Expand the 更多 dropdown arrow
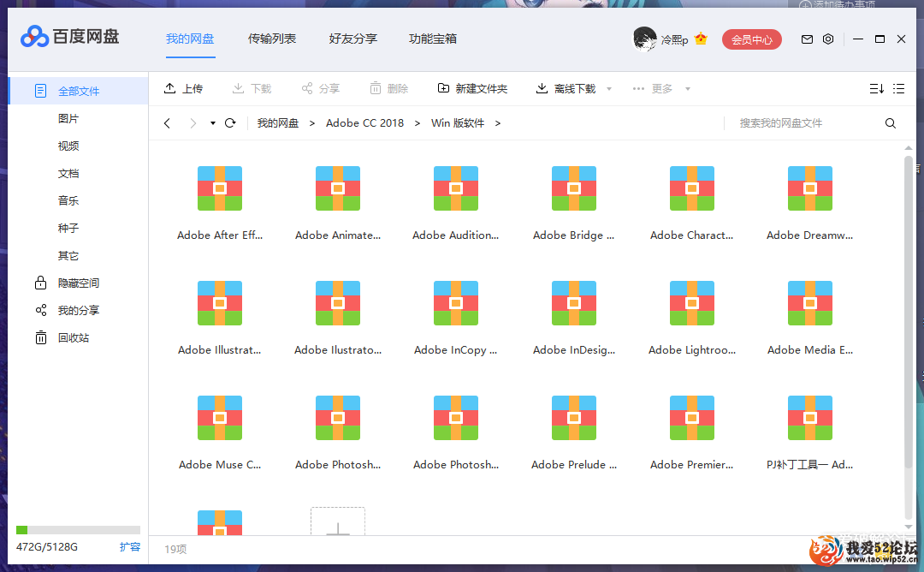Viewport: 924px width, 572px height. 688,89
